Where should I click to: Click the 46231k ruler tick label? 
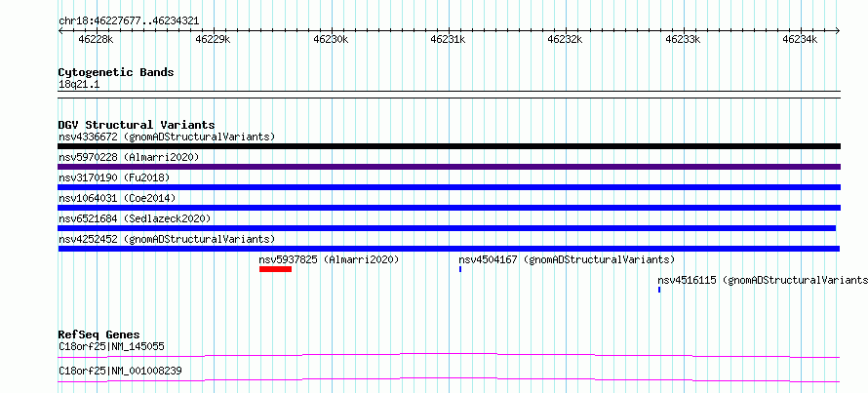click(449, 39)
